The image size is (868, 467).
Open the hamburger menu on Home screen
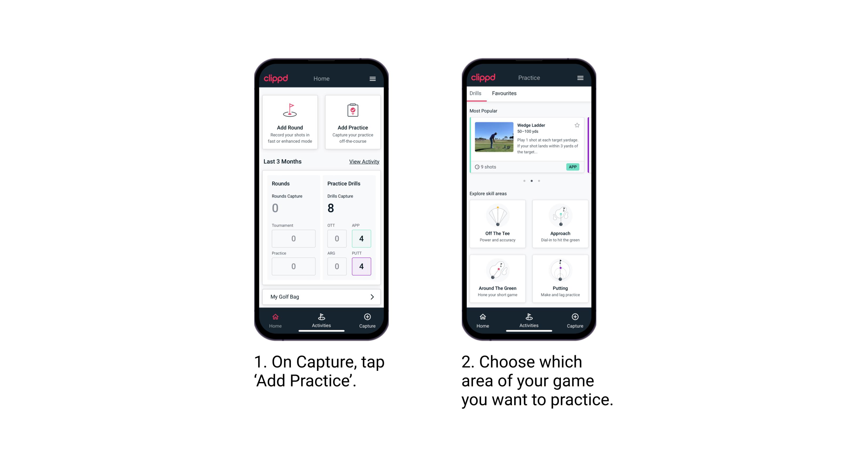tap(373, 78)
